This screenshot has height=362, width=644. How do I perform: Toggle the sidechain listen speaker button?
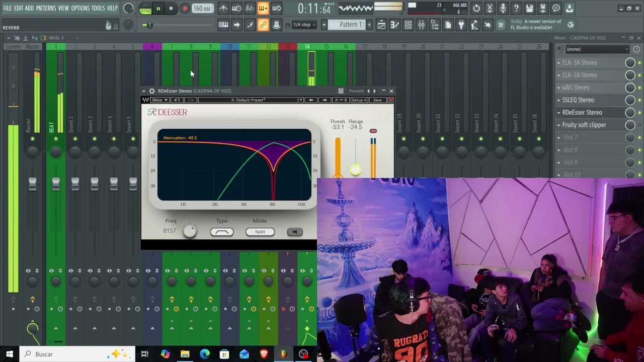click(295, 232)
